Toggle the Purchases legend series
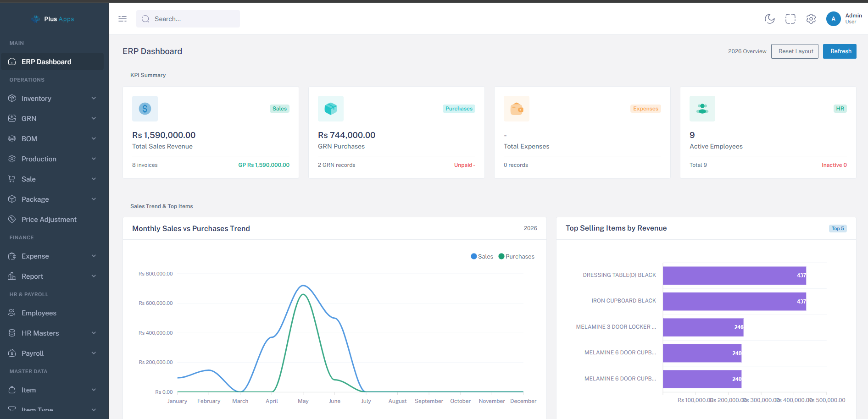868x419 pixels. click(x=517, y=257)
